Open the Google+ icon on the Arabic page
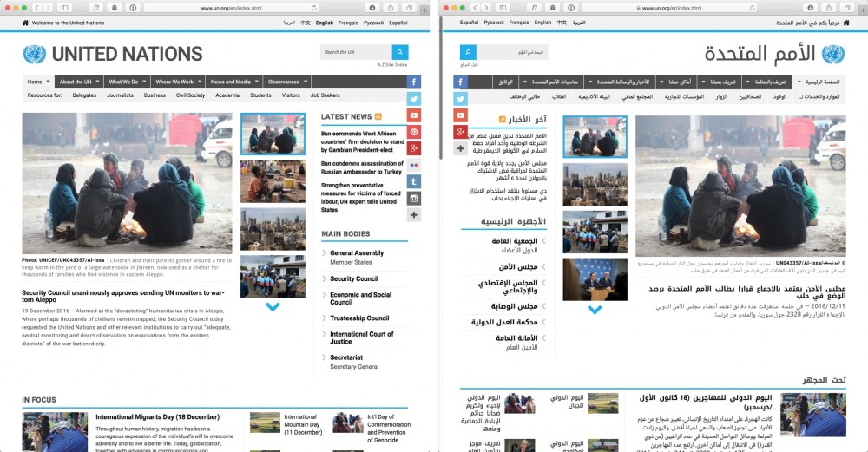 click(461, 132)
